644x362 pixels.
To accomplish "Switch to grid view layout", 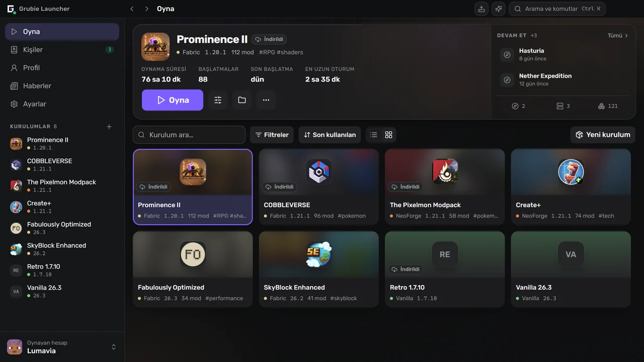I will coord(388,135).
